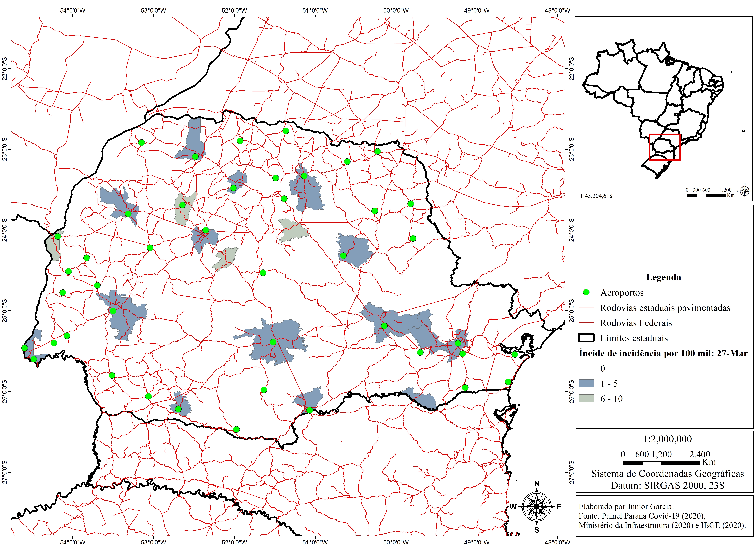Click the E letter beside the large compass

coord(559,507)
